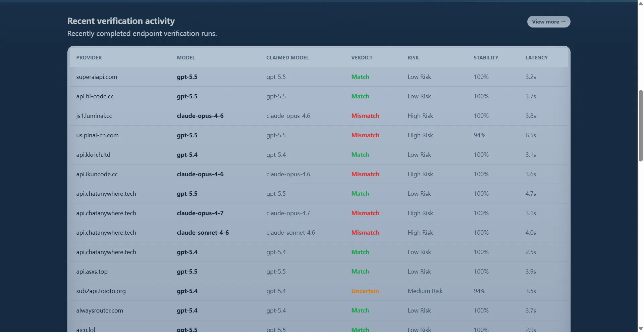
Task: Select provider us.pinai-cn.com
Action: pos(97,135)
